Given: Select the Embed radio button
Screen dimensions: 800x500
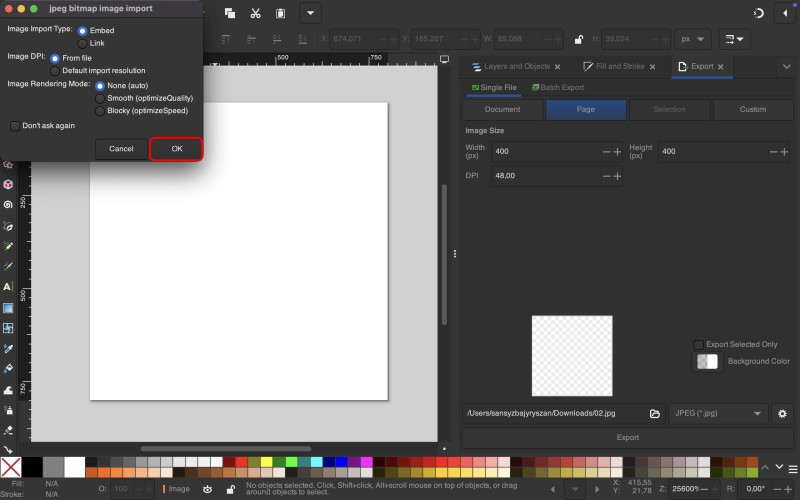Looking at the screenshot, I should click(x=82, y=31).
